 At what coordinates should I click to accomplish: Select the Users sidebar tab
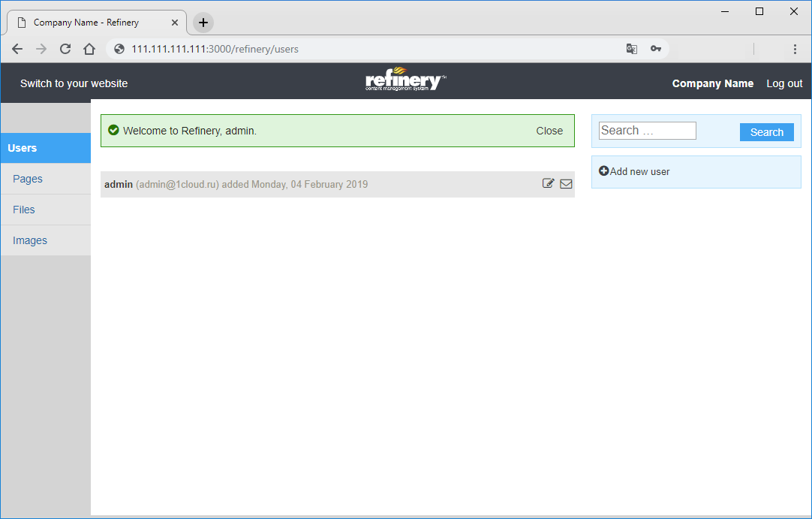45,148
